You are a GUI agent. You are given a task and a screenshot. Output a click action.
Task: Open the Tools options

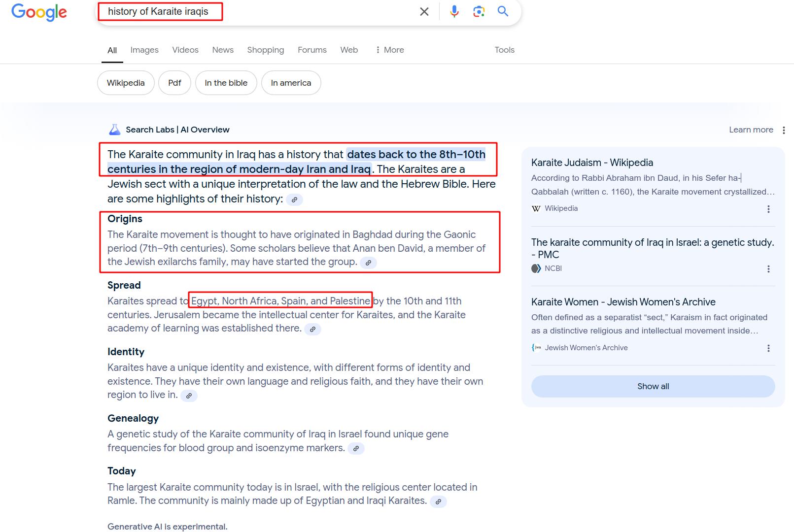click(x=504, y=50)
